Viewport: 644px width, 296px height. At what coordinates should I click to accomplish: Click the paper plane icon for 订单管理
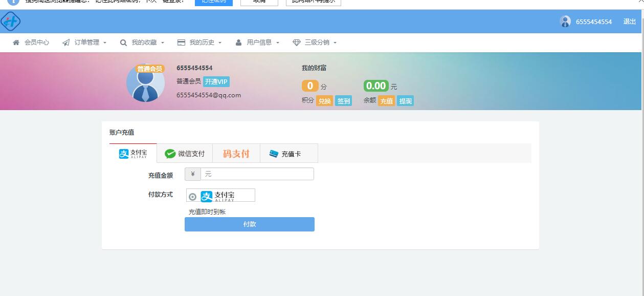[x=66, y=43]
